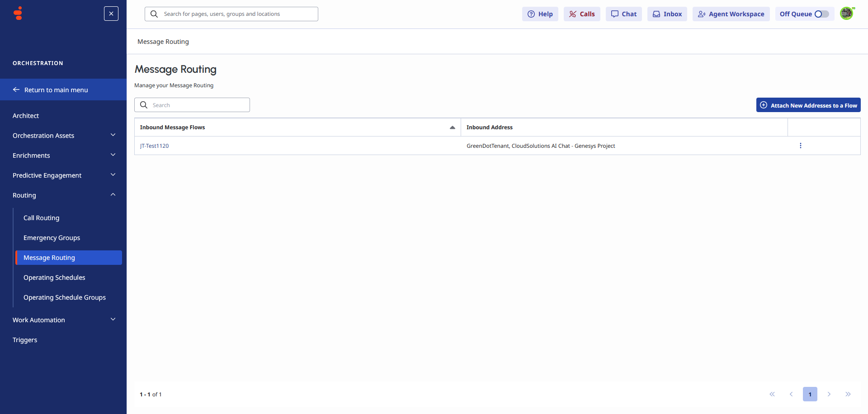Open your user profile avatar
Image resolution: width=868 pixels, height=414 pixels.
point(847,13)
